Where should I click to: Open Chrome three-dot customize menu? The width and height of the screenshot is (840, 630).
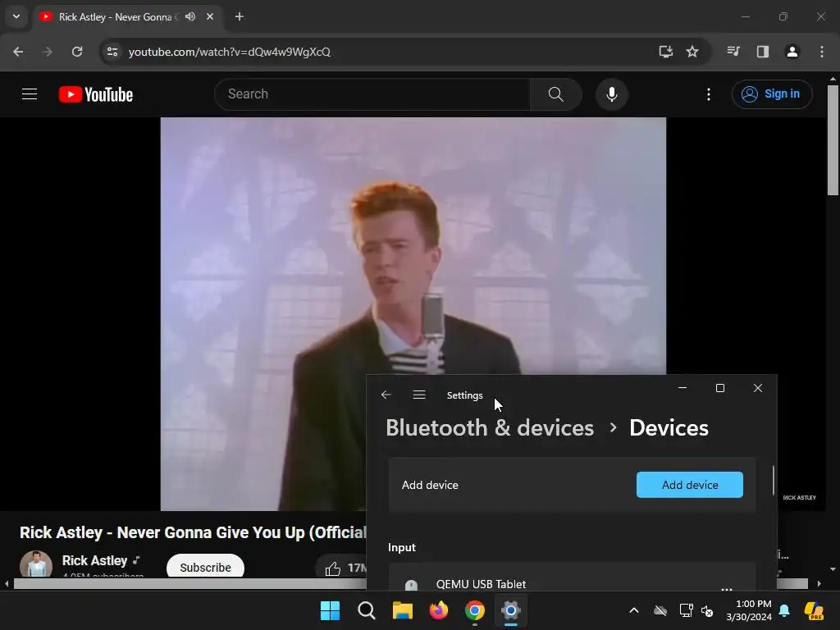coord(822,52)
